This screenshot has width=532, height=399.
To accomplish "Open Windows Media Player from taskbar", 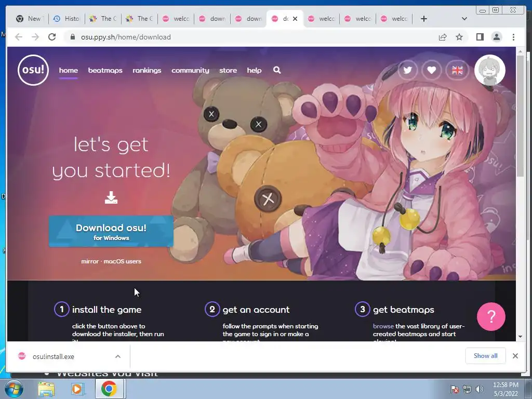I will [x=77, y=389].
